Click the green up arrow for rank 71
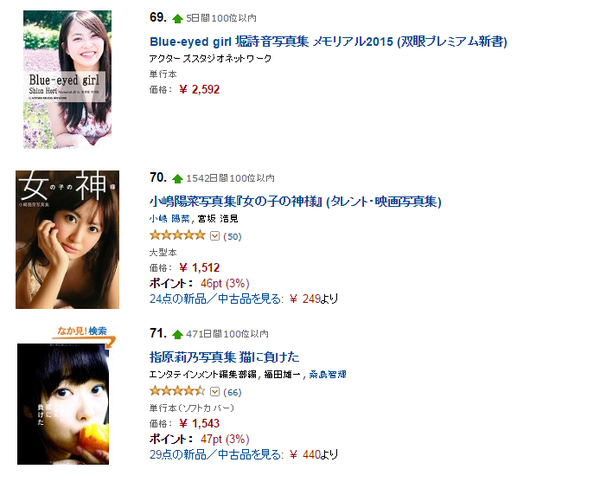 click(177, 334)
